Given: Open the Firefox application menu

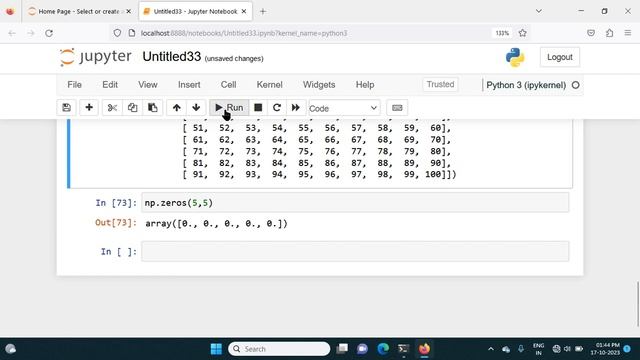Looking at the screenshot, I should point(628,33).
